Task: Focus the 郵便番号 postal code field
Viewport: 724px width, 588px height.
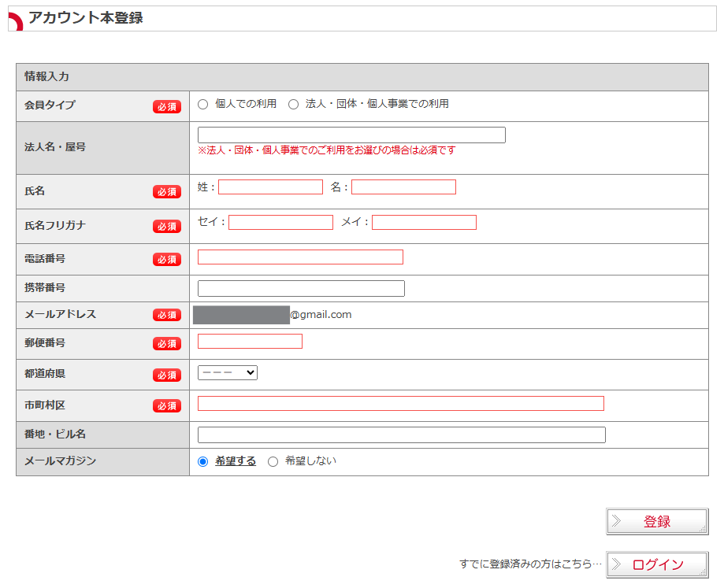Action: click(250, 342)
